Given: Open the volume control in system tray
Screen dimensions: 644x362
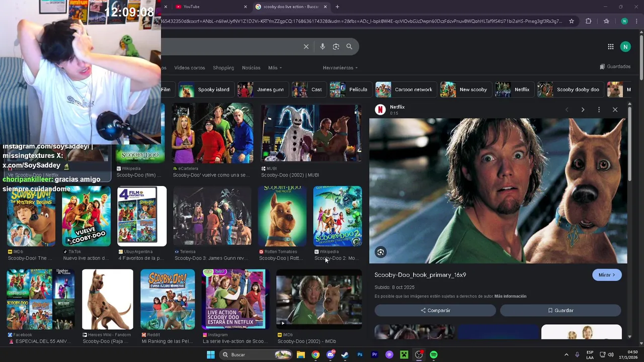Looking at the screenshot, I should click(x=611, y=355).
